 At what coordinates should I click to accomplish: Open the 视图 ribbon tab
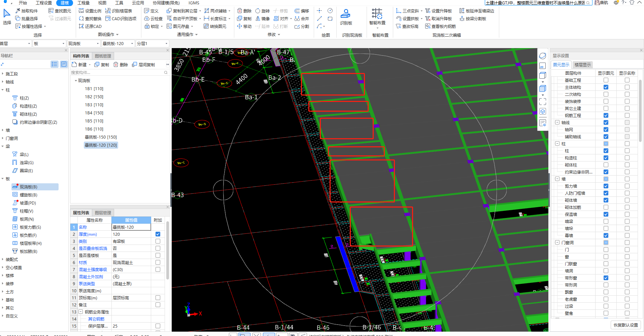(x=102, y=3)
